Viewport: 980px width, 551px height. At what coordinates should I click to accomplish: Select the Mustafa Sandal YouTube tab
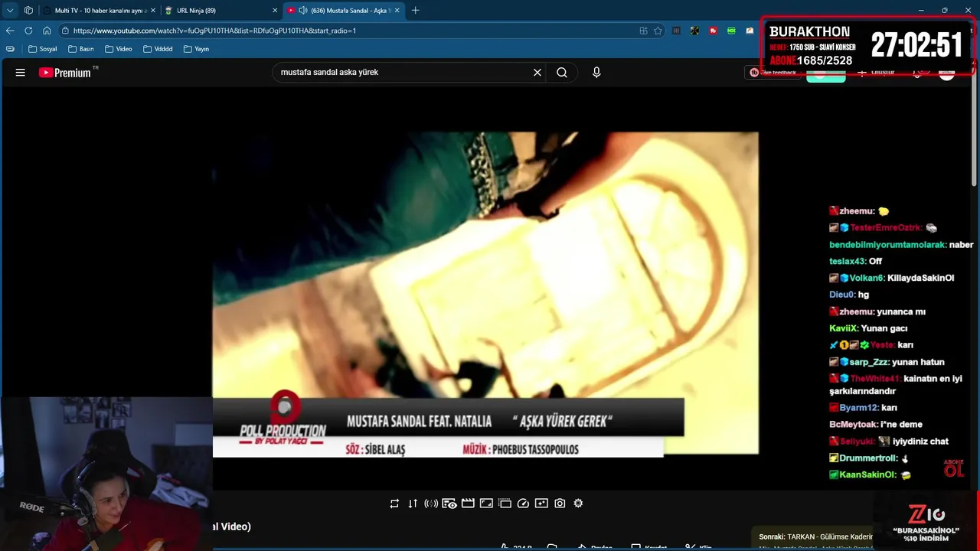(345, 11)
